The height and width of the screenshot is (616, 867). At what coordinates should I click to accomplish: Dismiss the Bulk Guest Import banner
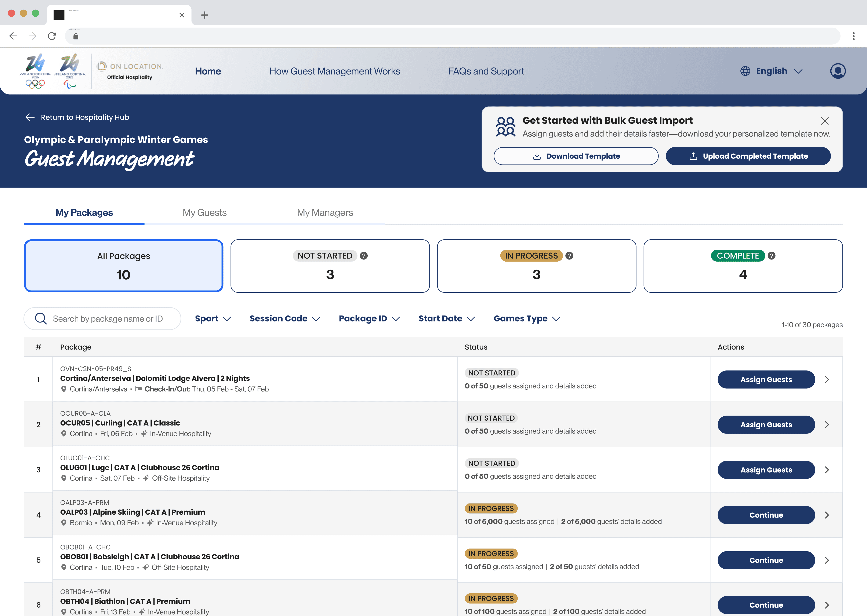(824, 121)
